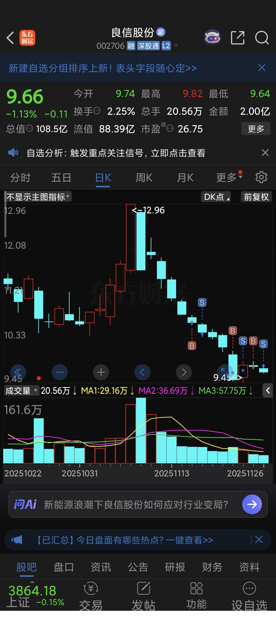Select the 周K chart tab
Screen dimensions: 276x644
(144, 178)
